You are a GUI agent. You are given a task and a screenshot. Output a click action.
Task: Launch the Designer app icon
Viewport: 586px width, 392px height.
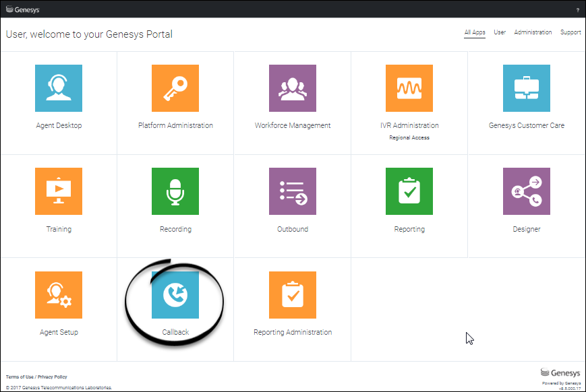[x=526, y=191]
